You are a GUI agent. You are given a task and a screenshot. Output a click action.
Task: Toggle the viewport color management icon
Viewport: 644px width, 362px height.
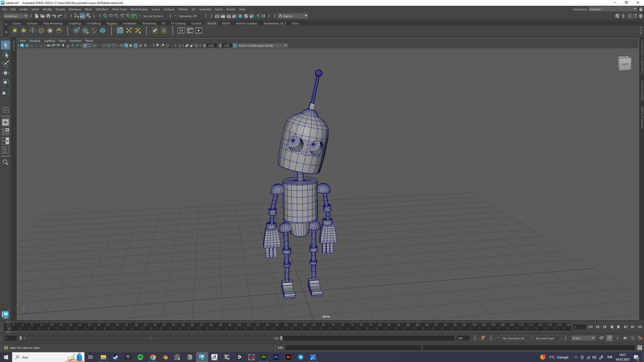235,46
